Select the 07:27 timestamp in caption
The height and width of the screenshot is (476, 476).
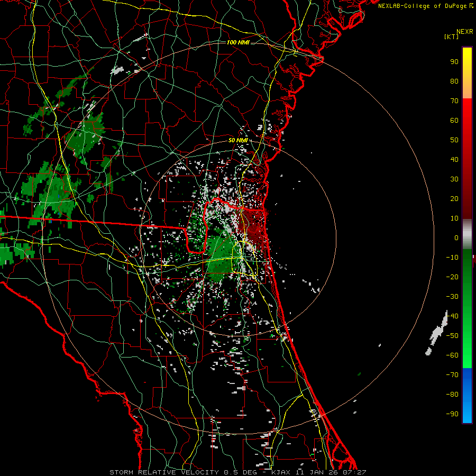pos(354,472)
